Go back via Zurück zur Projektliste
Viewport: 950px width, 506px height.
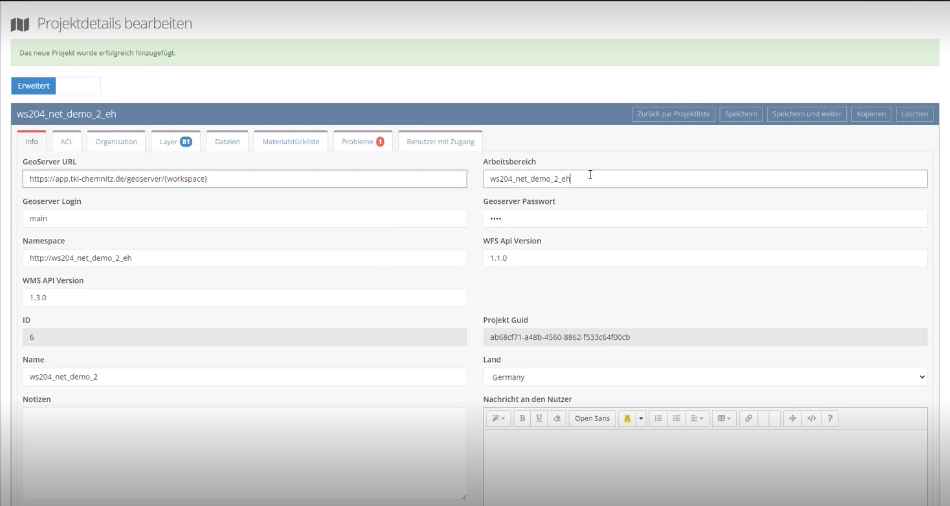pos(673,114)
